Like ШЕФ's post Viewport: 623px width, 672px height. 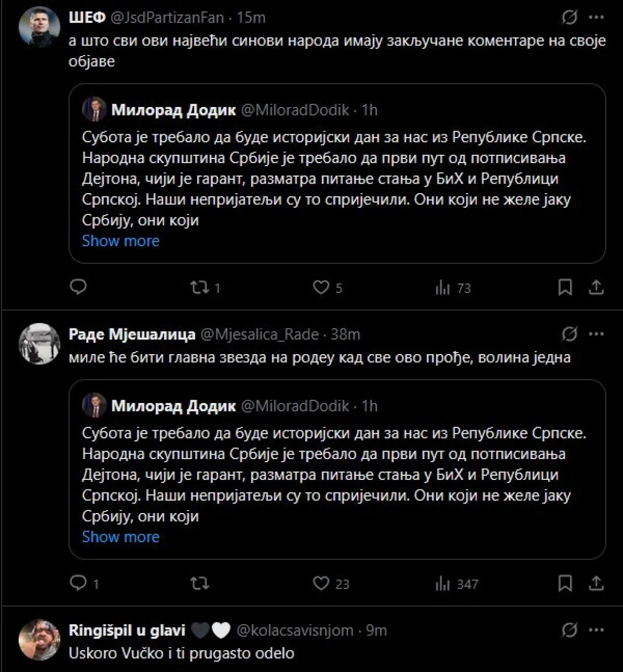pyautogui.click(x=321, y=288)
